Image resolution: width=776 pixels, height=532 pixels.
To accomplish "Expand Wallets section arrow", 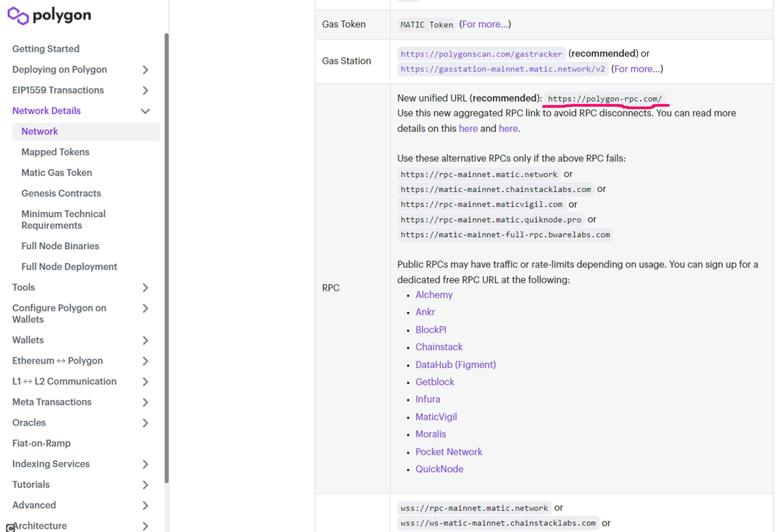I will tap(145, 340).
